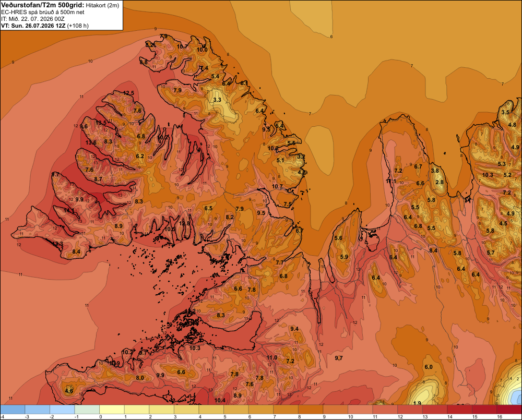Select the 6.0 temperature reading
The image size is (522, 420).
click(x=429, y=367)
